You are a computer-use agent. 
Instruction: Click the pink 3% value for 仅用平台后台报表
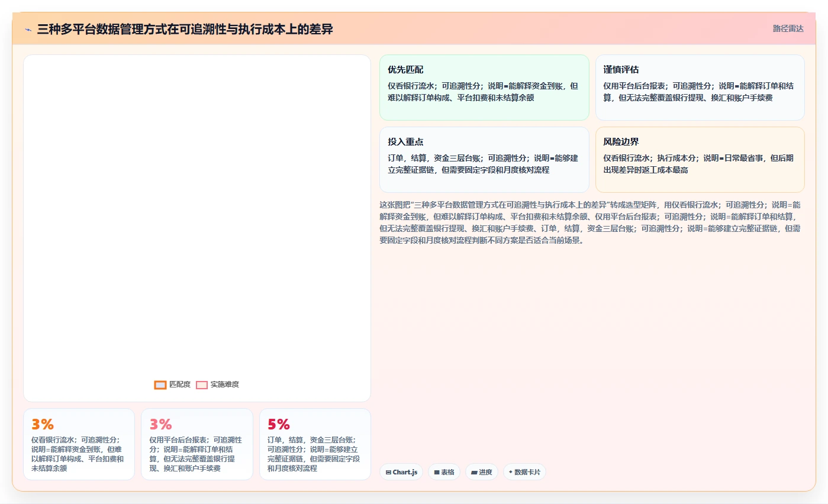pos(160,424)
